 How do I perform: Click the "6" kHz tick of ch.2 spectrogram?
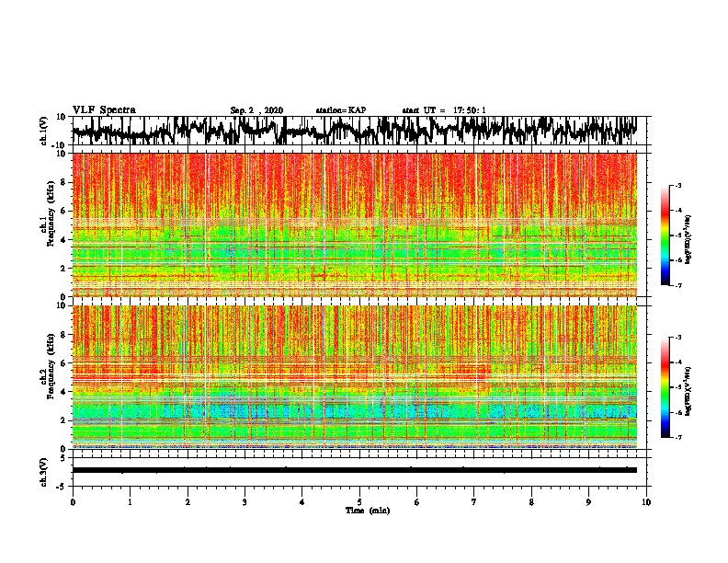click(x=64, y=363)
